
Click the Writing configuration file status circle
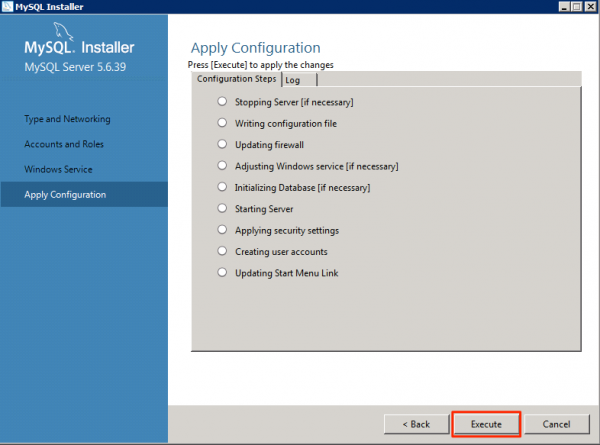pyautogui.click(x=222, y=123)
